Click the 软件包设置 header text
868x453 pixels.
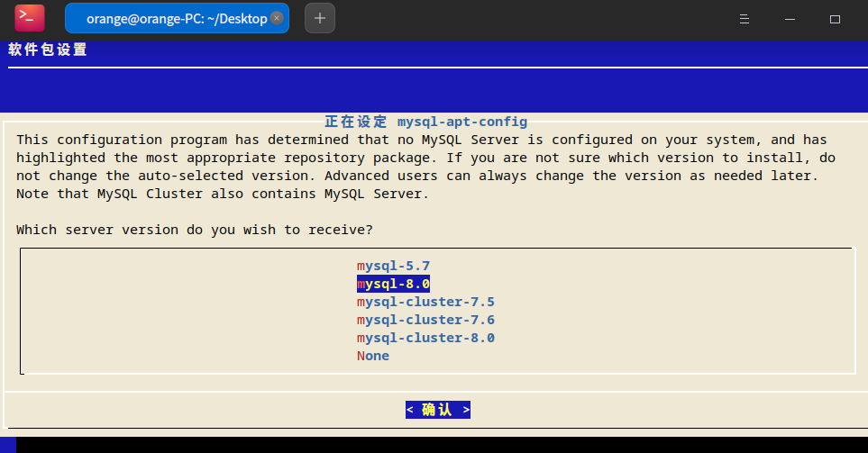48,50
